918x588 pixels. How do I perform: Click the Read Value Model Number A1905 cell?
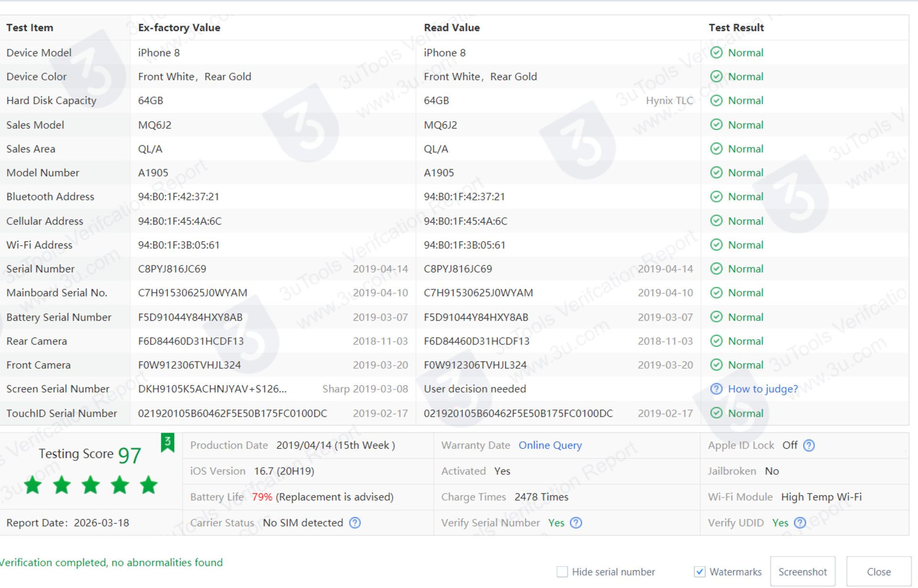(x=439, y=173)
